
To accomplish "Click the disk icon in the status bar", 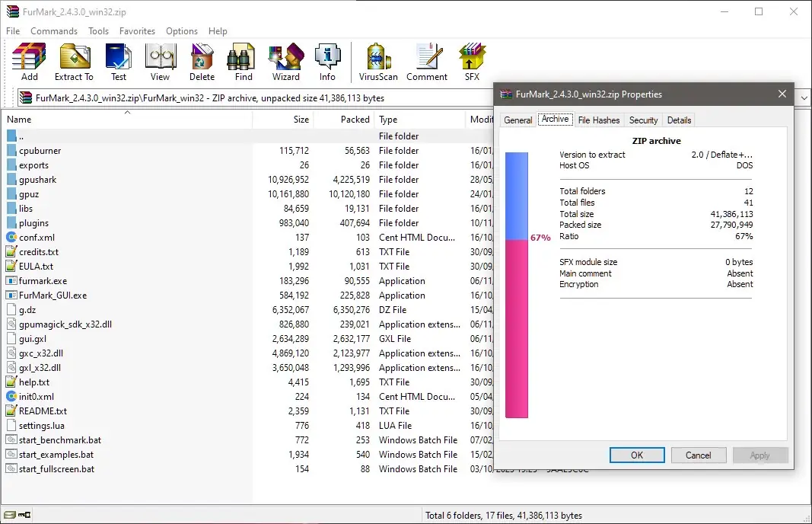I will 9,515.
